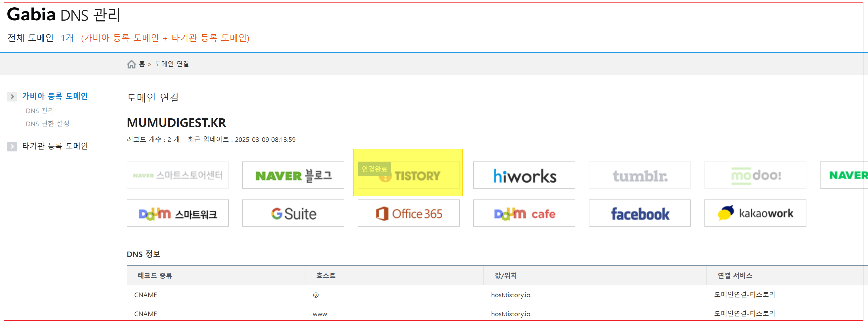The width and height of the screenshot is (868, 330).
Task: Click the NAVER 스마트스토어센터 tile
Action: coord(178,175)
